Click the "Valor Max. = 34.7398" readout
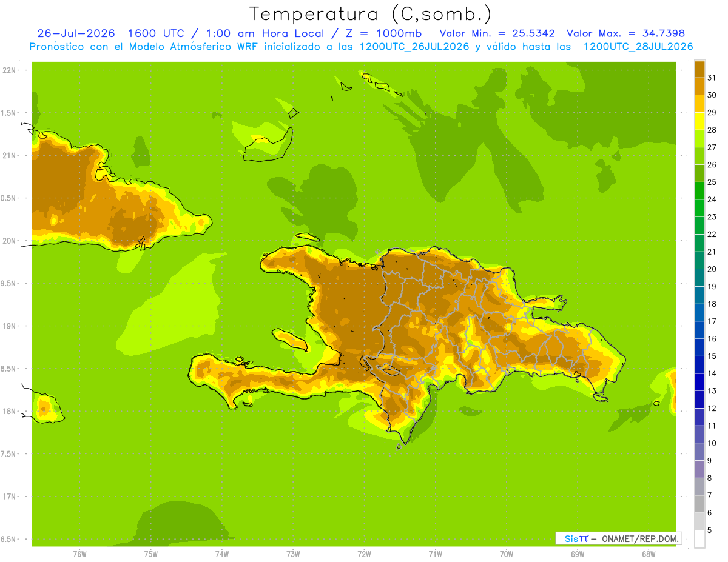The width and height of the screenshot is (728, 562). (626, 33)
